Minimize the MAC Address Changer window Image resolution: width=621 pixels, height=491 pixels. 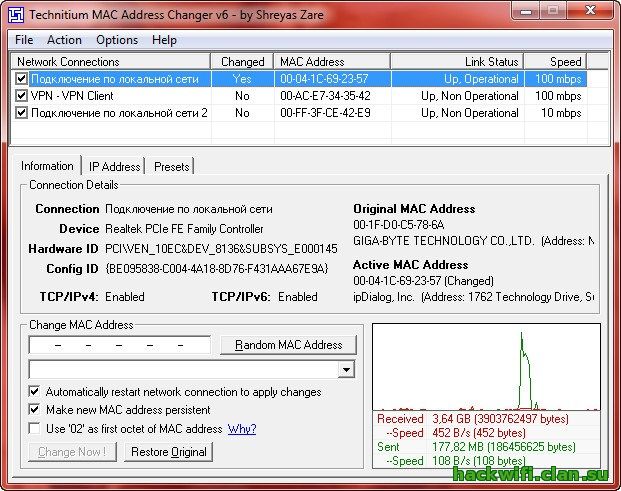[525, 10]
